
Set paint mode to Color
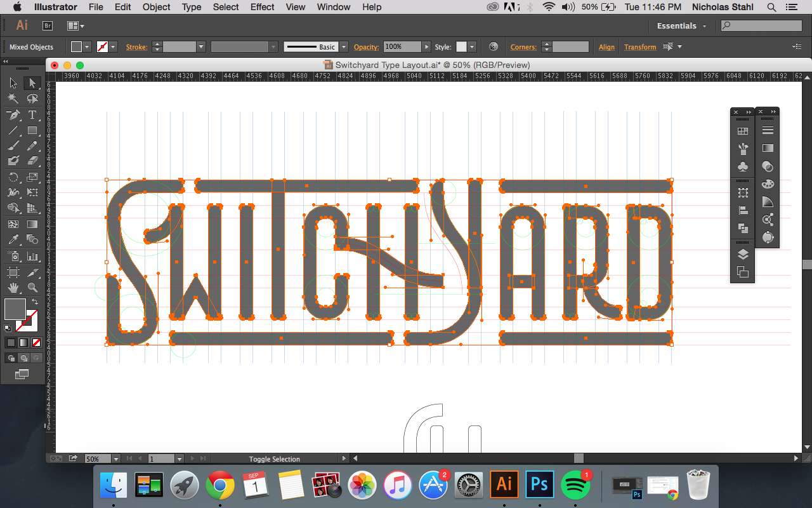click(11, 343)
